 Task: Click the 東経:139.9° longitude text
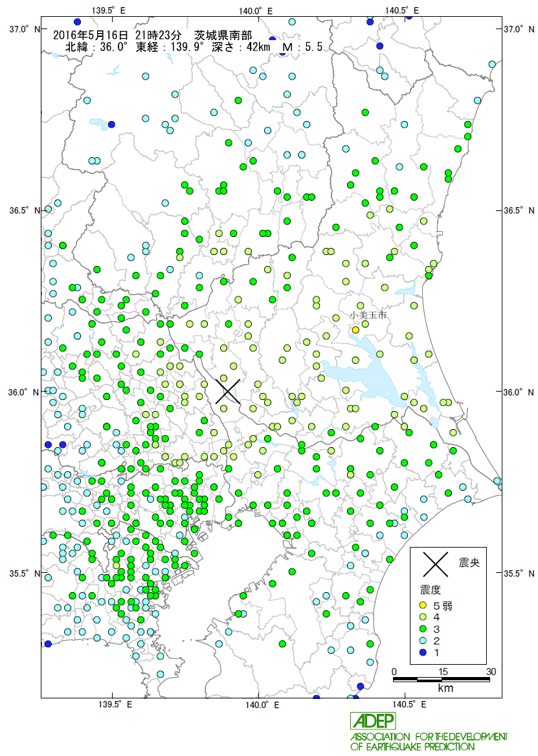point(171,47)
